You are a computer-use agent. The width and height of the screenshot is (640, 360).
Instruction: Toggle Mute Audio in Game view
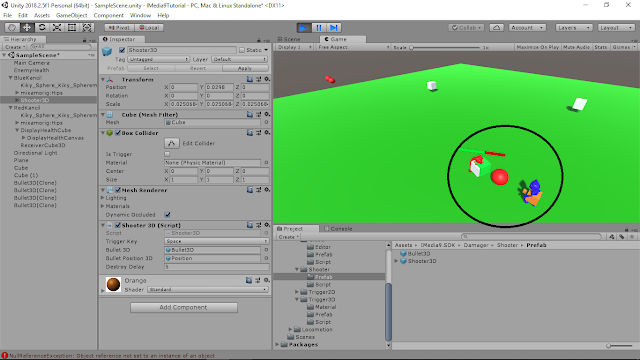pyautogui.click(x=576, y=47)
